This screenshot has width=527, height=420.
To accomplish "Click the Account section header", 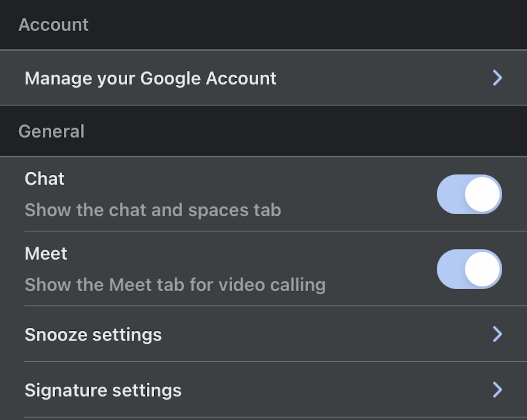I will (x=54, y=25).
